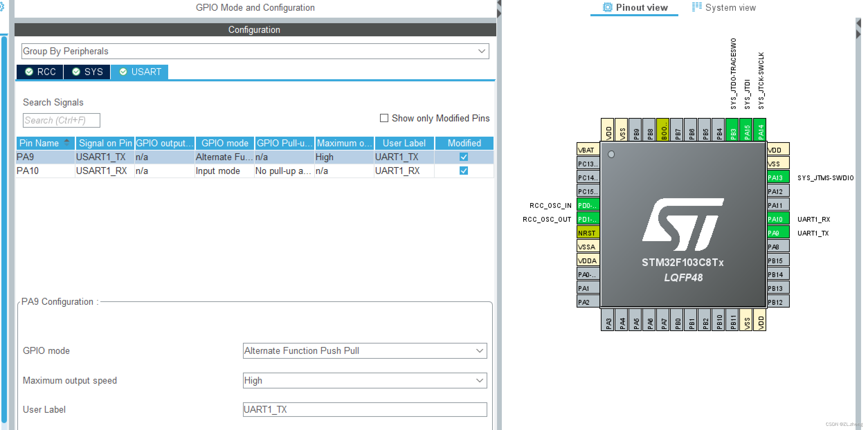Screen dimensions: 868x430
Task: Click the PB14 pin on chip
Action: tap(778, 274)
